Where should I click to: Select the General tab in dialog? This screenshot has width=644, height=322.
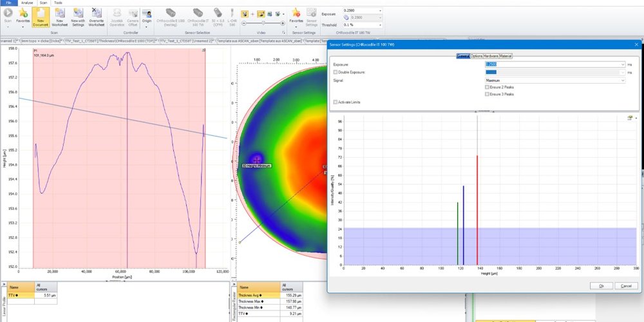point(463,56)
